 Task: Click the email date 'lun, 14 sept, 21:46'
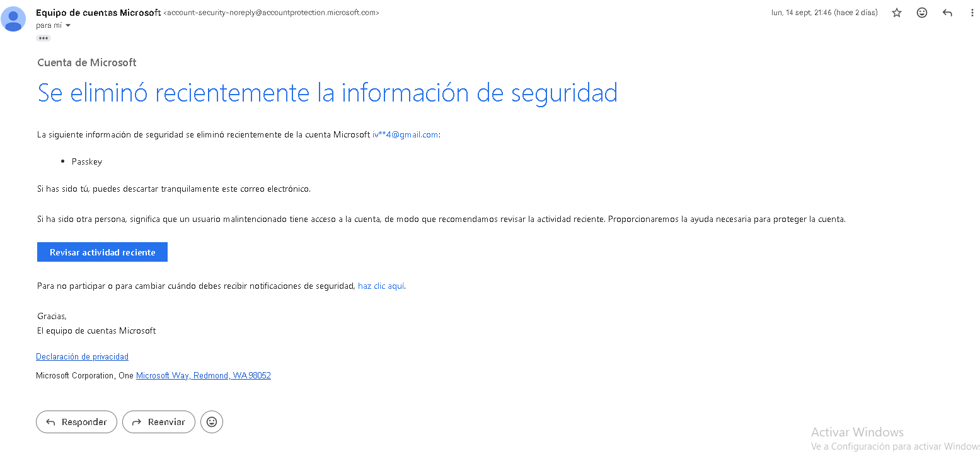(x=824, y=13)
